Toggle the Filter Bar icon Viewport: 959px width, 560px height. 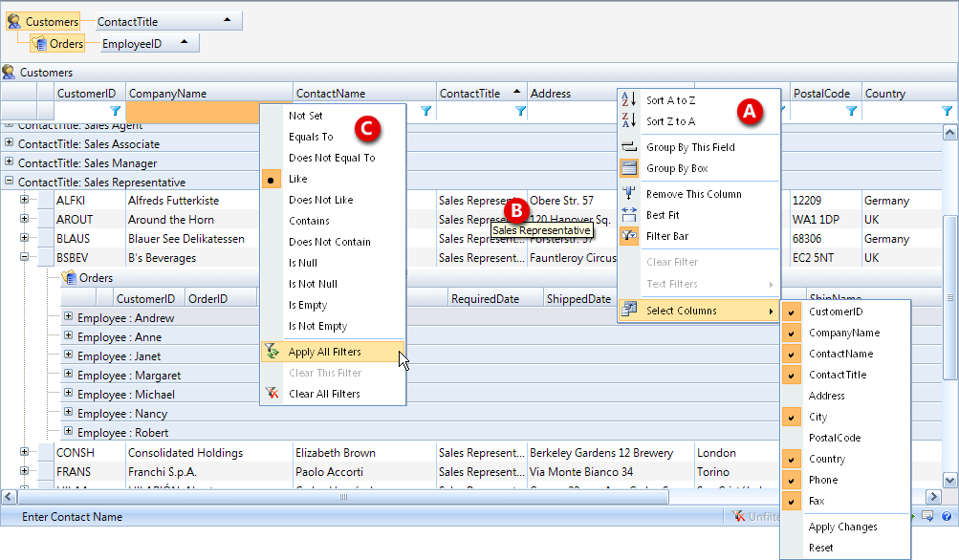629,235
